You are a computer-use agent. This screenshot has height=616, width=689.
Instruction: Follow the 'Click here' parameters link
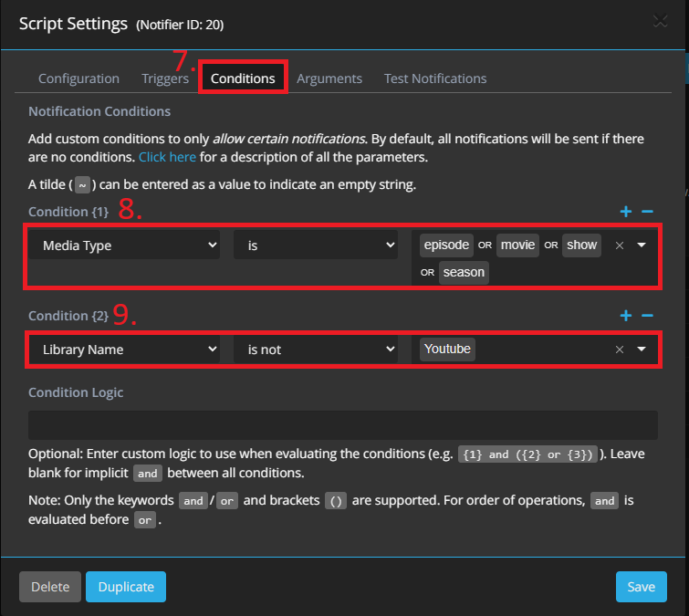pyautogui.click(x=167, y=157)
